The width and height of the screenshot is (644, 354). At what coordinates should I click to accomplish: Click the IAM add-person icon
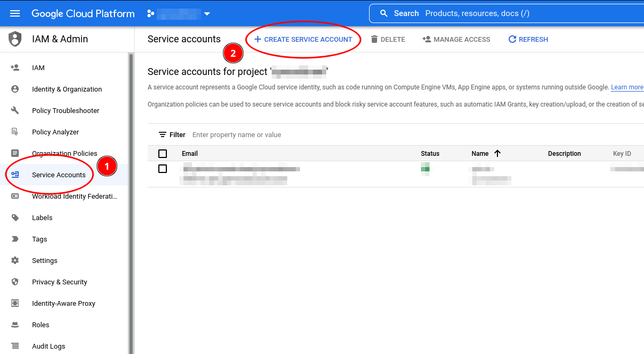(x=15, y=67)
